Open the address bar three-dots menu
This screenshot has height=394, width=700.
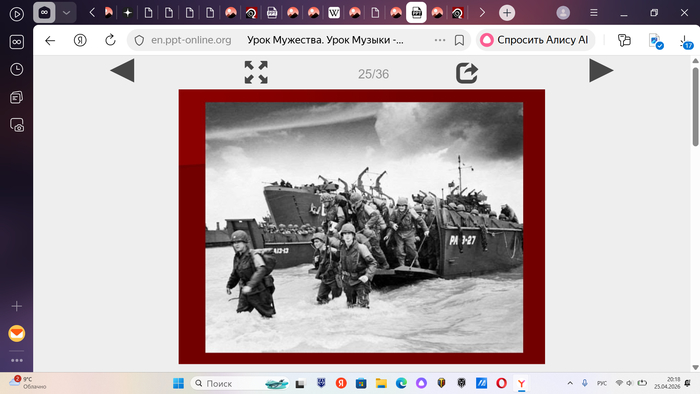pyautogui.click(x=440, y=40)
